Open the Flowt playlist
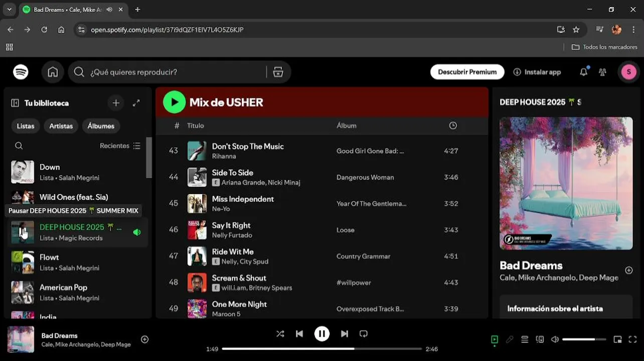 click(79, 262)
